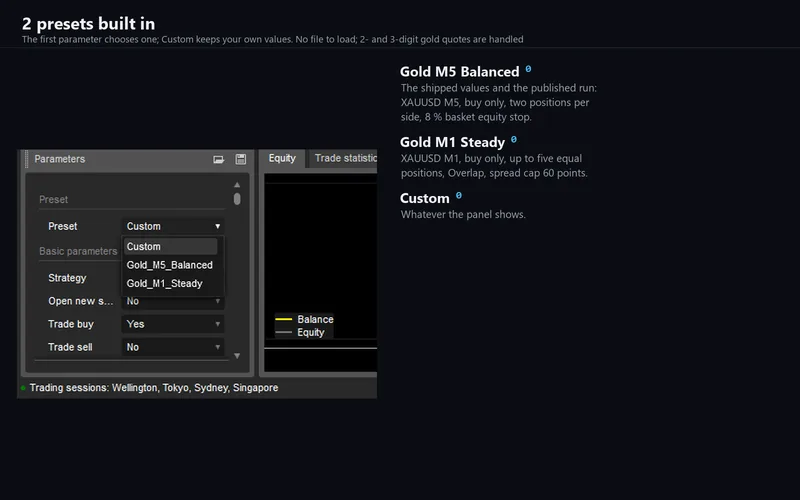Open the Preset dropdown showing Custom
This screenshot has width=800, height=500.
[x=173, y=226]
